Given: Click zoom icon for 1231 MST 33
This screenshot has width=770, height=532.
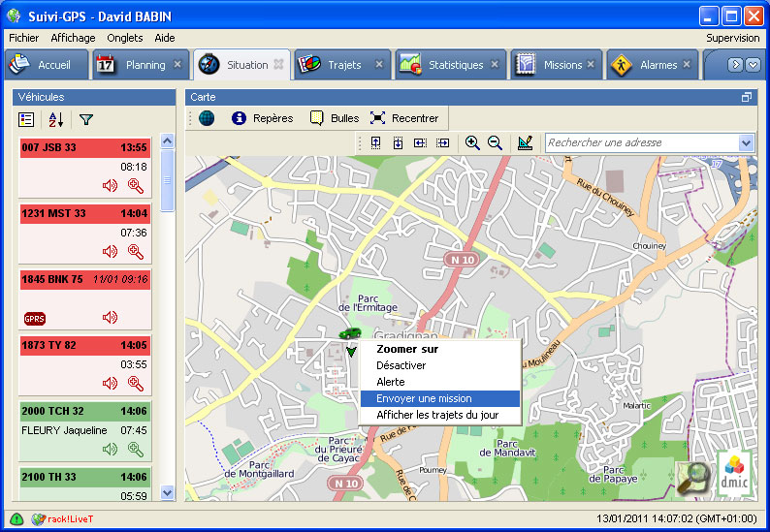Looking at the screenshot, I should [136, 251].
